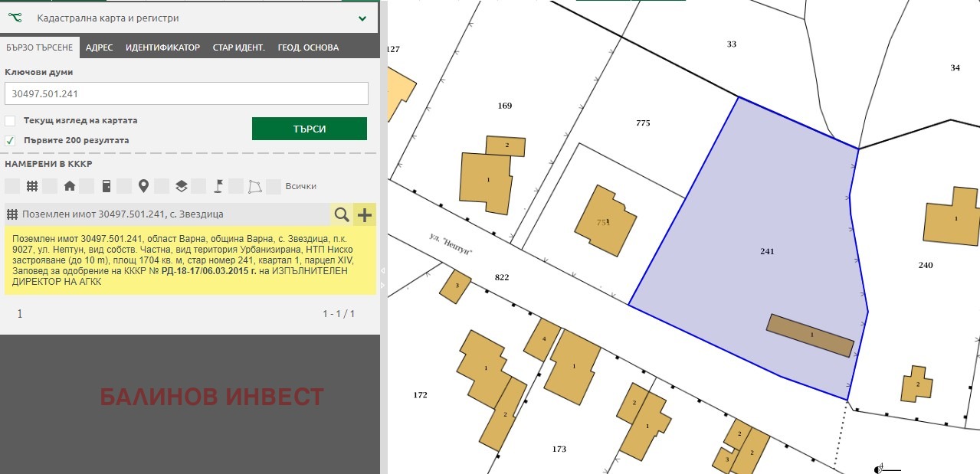Click the 'Ключови думи' search field
980x474 pixels.
coord(186,94)
